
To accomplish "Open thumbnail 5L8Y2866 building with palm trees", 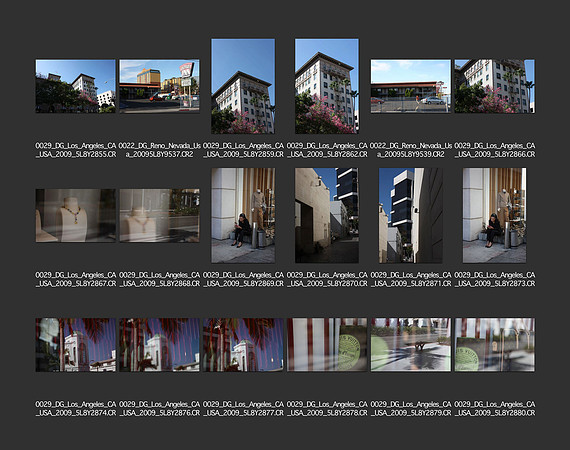I will click(x=494, y=86).
